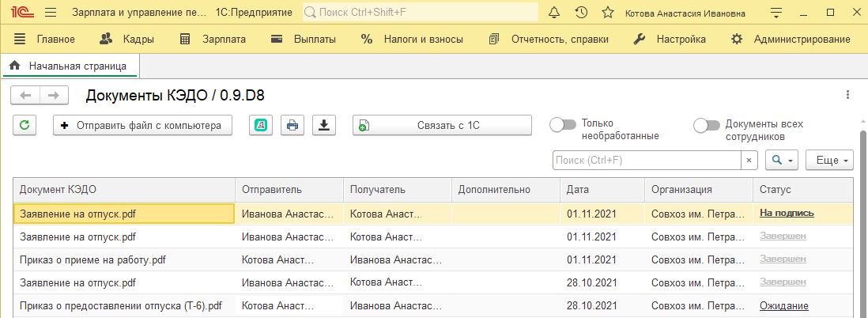Viewport: 868px width, 318px height.
Task: Open the favorites star icon
Action: pyautogui.click(x=608, y=12)
